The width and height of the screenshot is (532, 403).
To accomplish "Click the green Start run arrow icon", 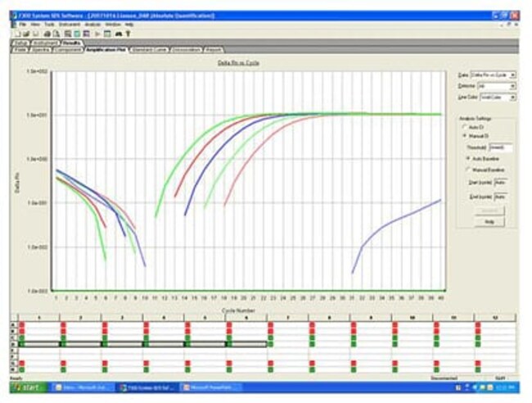I will 97,34.
